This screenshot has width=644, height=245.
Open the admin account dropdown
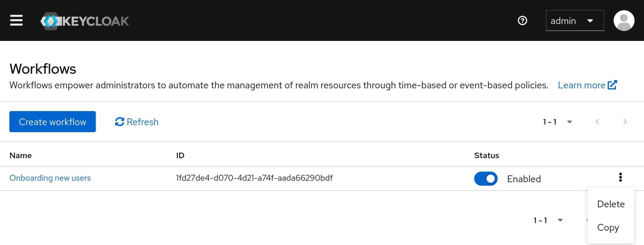574,20
